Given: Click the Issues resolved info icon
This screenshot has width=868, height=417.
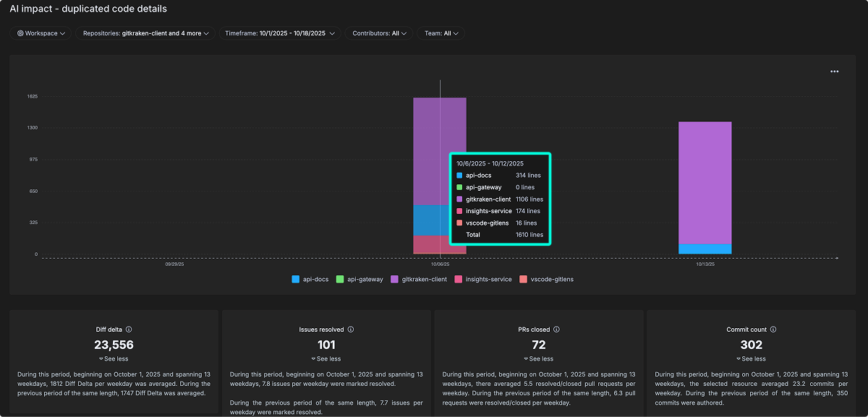Looking at the screenshot, I should (352, 329).
